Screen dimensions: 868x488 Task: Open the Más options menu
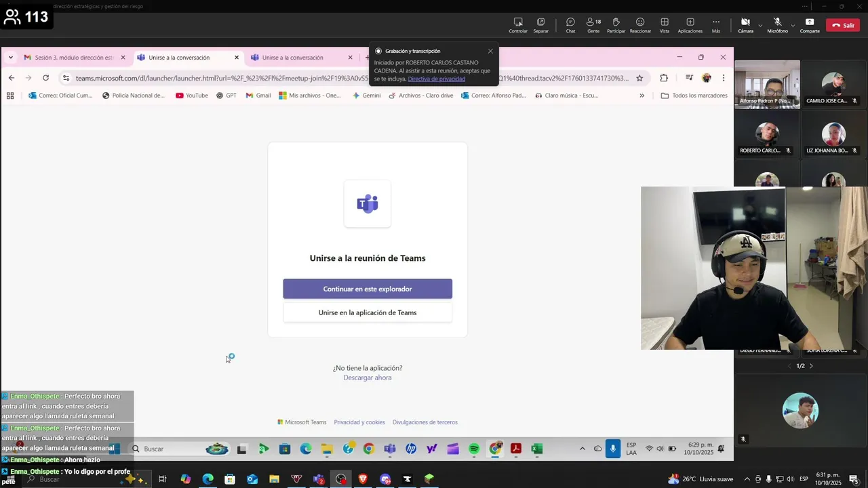tap(716, 25)
